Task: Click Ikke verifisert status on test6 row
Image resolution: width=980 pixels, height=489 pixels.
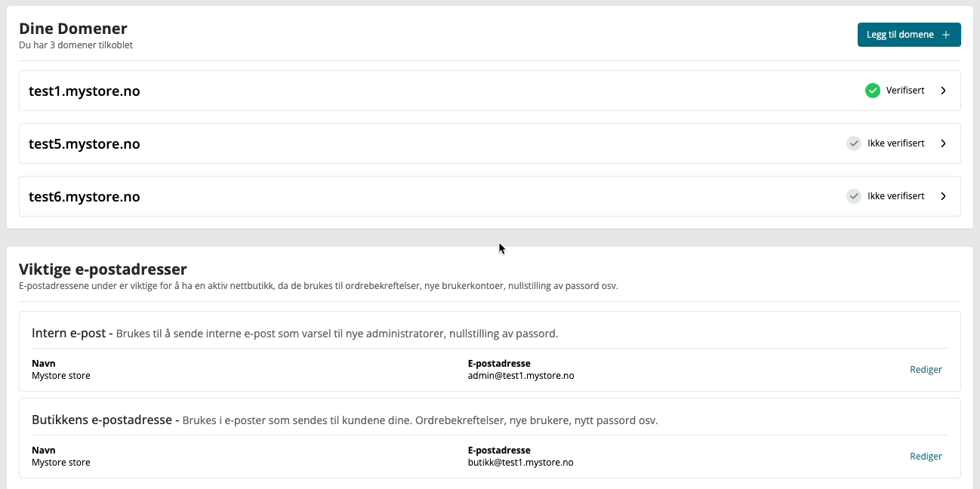Action: coord(896,196)
